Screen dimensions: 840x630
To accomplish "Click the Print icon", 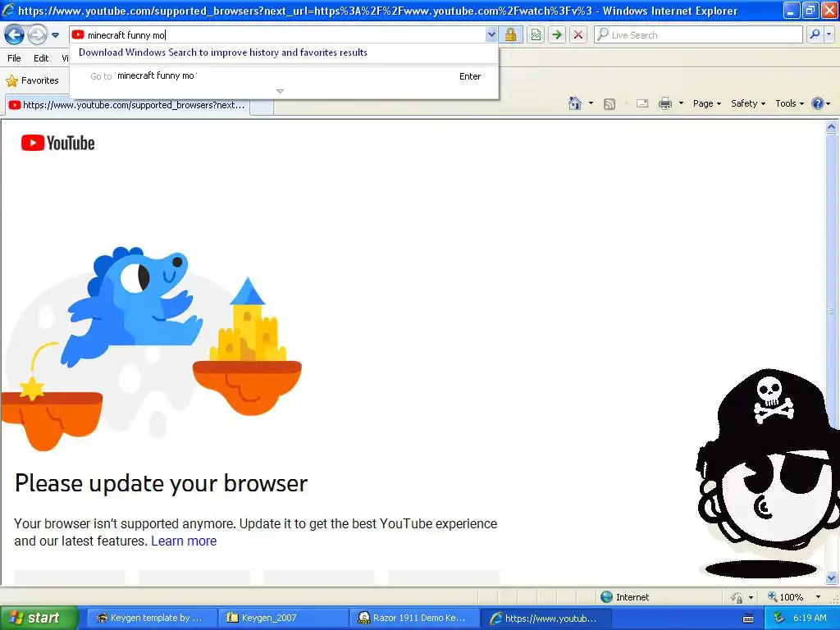I will 665,103.
